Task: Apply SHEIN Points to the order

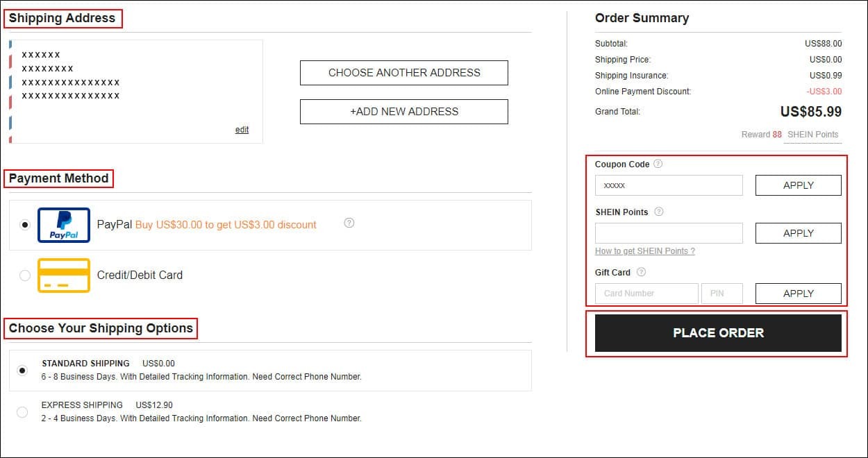Action: pyautogui.click(x=798, y=232)
